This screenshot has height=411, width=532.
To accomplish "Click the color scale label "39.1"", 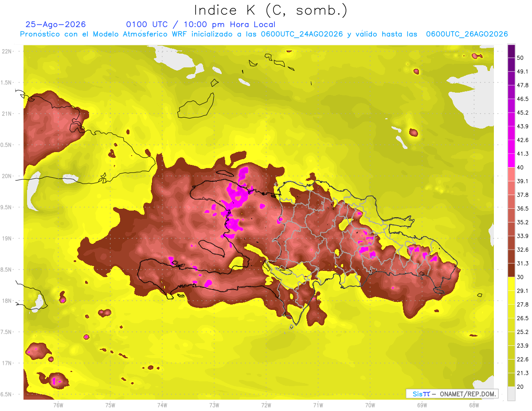I will pyautogui.click(x=523, y=181).
